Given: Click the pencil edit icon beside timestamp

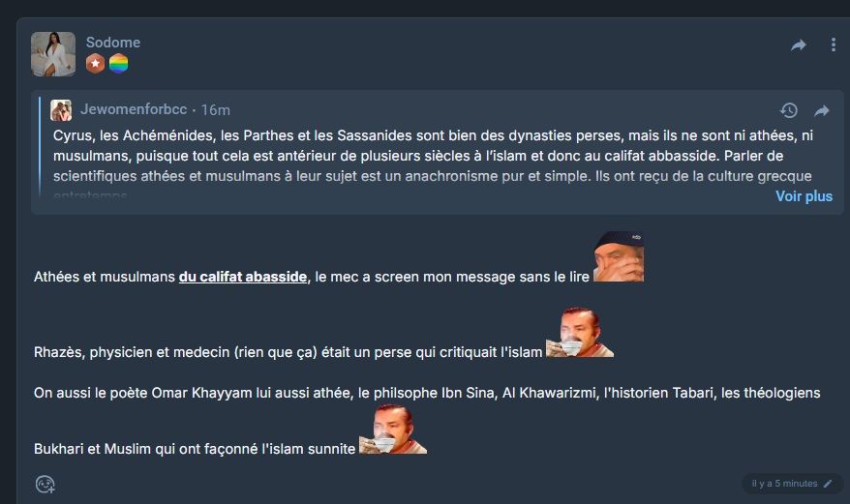Looking at the screenshot, I should pyautogui.click(x=828, y=484).
